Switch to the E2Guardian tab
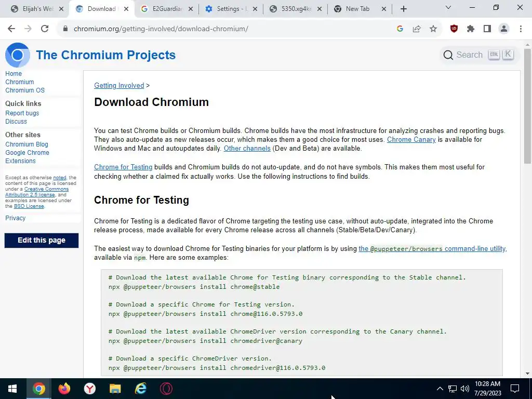The height and width of the screenshot is (399, 532). click(166, 9)
